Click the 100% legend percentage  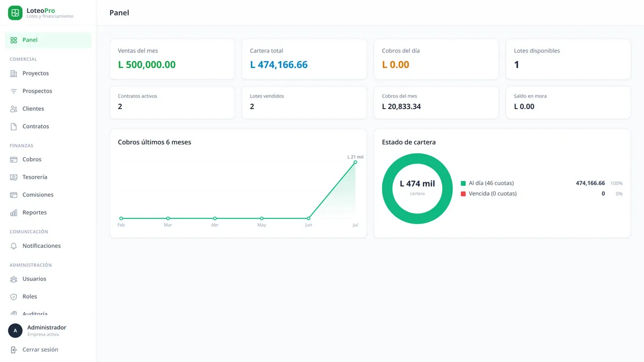pos(616,183)
